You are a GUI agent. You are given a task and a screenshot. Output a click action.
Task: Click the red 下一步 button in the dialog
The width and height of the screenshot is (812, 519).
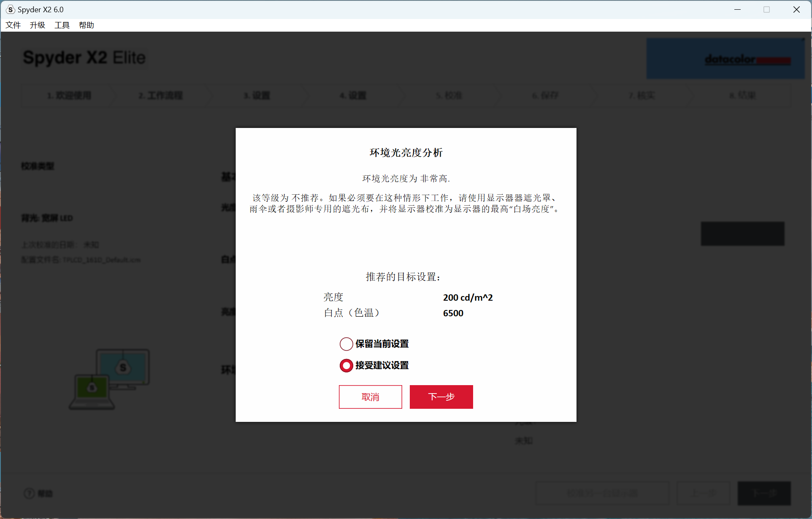[441, 397]
